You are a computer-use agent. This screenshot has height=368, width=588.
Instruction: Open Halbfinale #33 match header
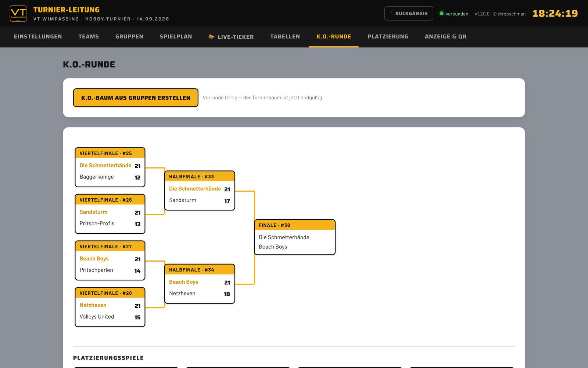(x=200, y=176)
